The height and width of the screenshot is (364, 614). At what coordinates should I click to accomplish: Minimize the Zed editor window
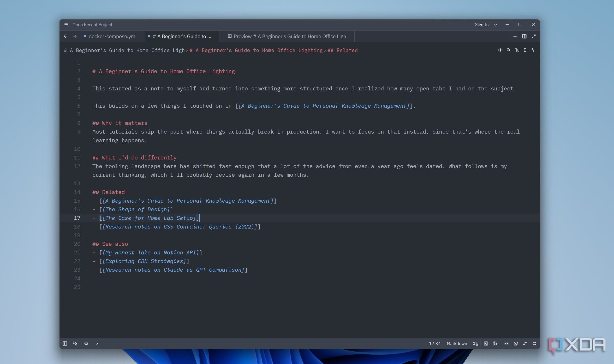click(507, 24)
